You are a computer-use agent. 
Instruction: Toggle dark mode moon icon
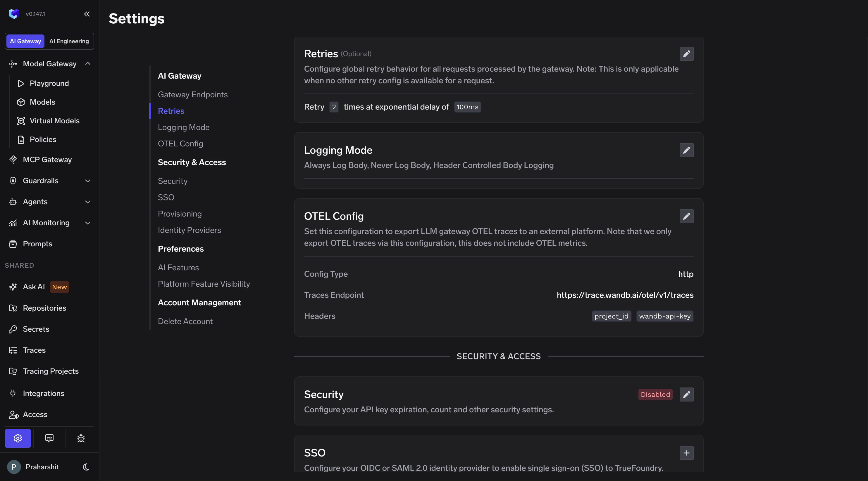(86, 467)
